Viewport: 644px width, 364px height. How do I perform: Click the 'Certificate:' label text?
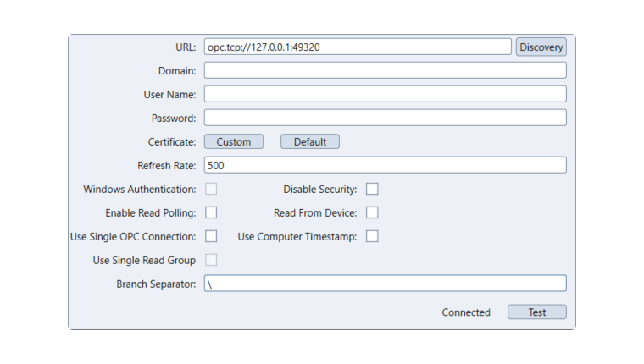tap(172, 141)
